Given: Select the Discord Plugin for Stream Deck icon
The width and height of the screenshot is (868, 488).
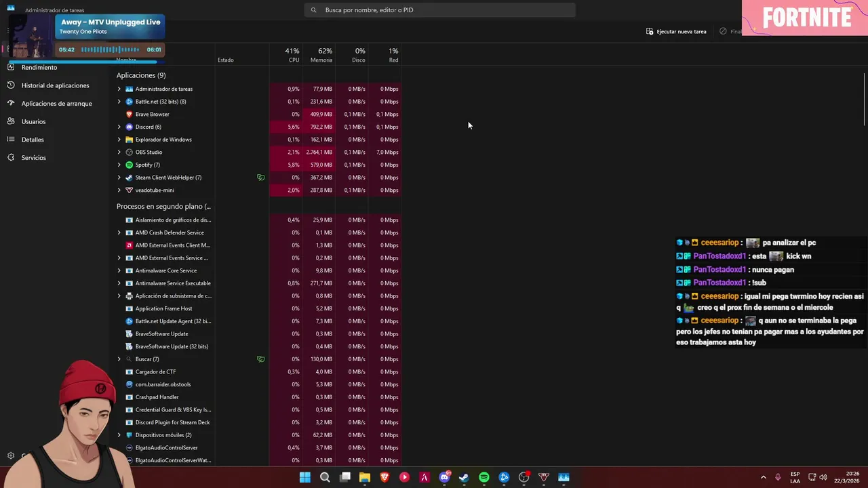Looking at the screenshot, I should coord(130,422).
